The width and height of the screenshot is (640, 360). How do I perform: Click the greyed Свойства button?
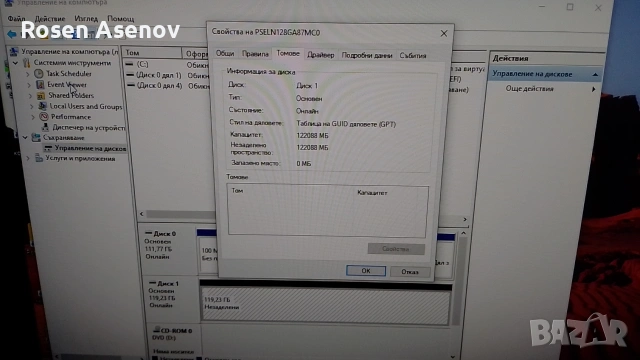396,249
